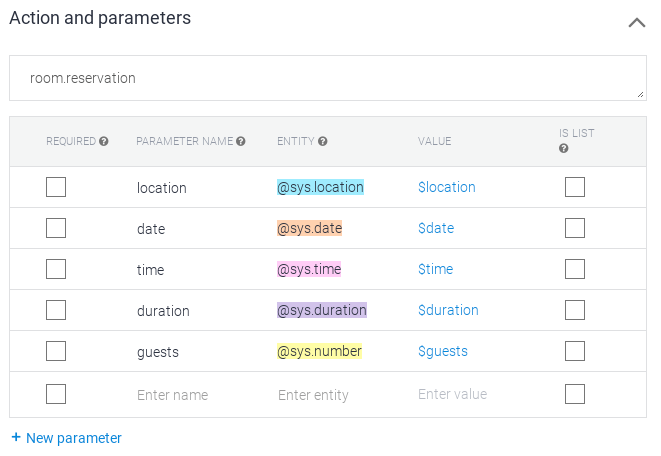
Task: Click the Enter value placeholder field
Action: click(452, 394)
